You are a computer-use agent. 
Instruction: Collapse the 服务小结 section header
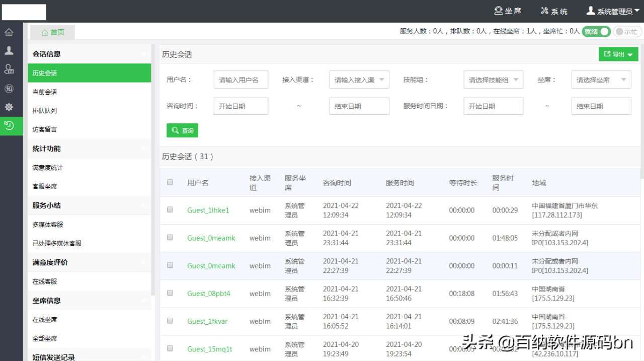[90, 205]
